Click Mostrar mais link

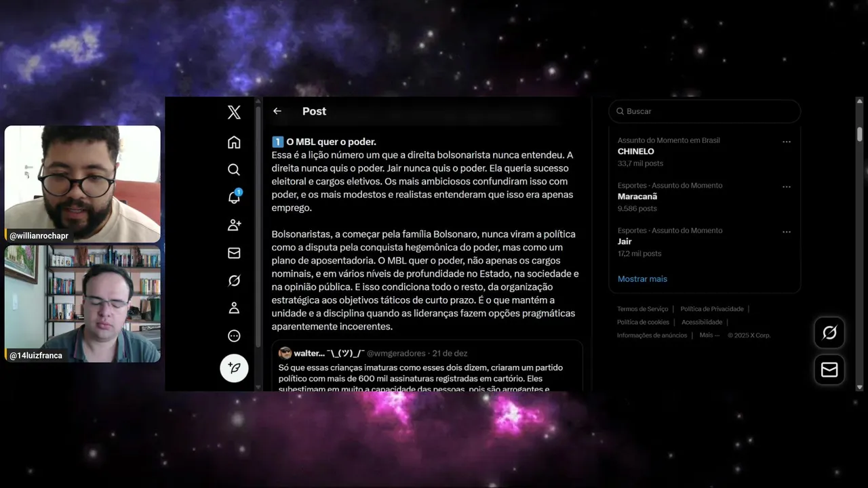(642, 279)
